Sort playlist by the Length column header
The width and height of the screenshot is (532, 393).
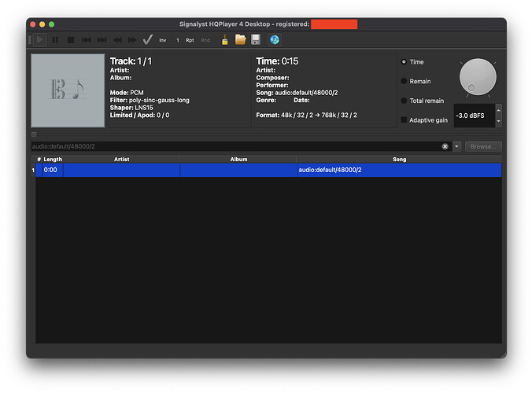point(53,160)
